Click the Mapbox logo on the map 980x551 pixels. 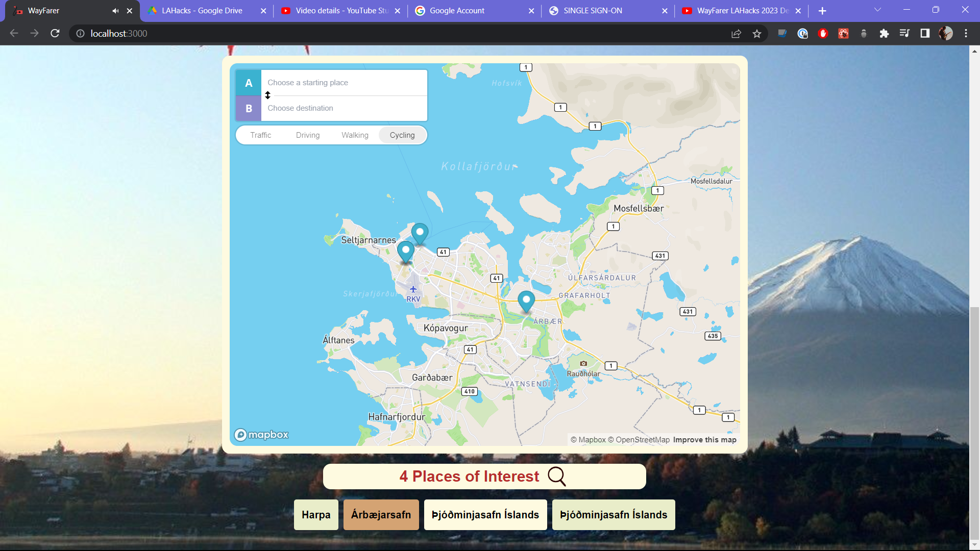(261, 435)
